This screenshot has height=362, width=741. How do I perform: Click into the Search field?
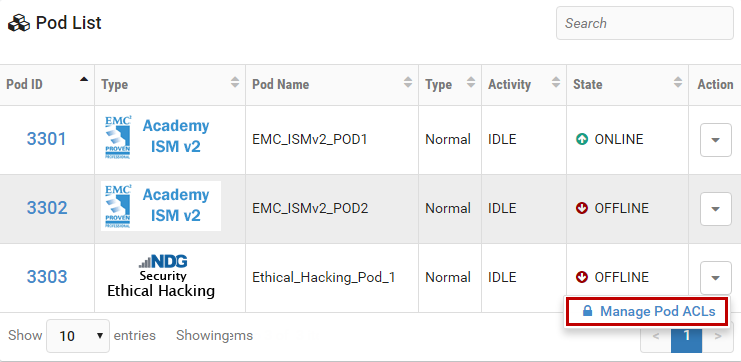point(645,23)
